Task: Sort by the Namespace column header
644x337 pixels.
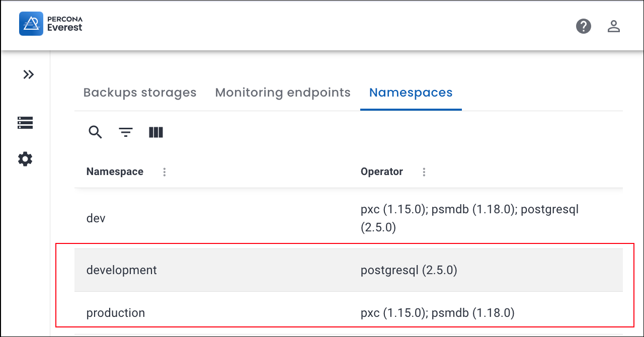Action: pos(115,172)
